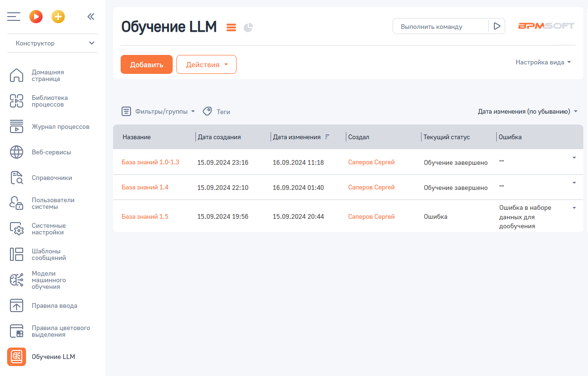Sort by Создал column header
Screen dimensions: 588x376
tap(359, 137)
